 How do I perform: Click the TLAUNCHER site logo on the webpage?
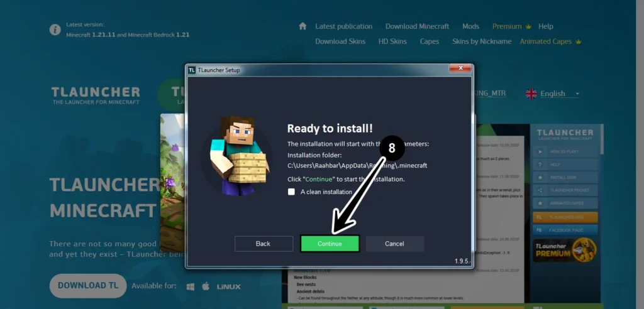click(x=96, y=95)
